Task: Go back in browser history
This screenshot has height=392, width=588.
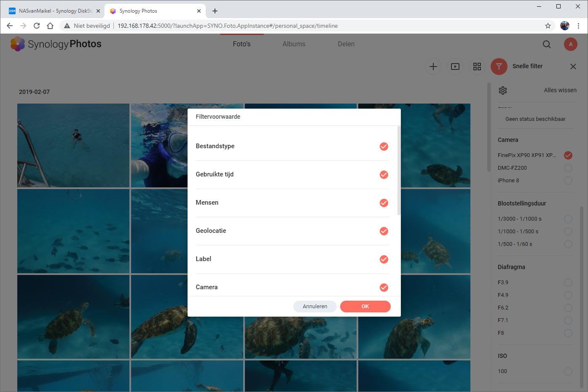Action: [x=10, y=26]
